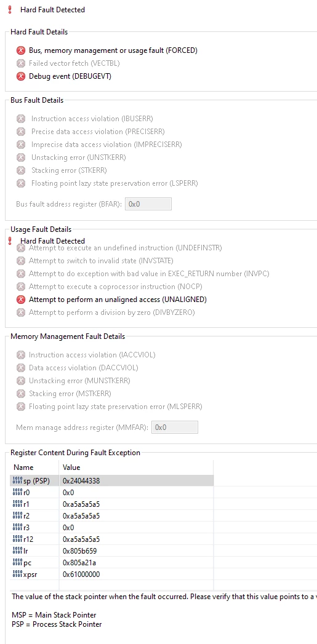The image size is (317, 644).
Task: Click the DACCVIOL status icon
Action: point(20,368)
